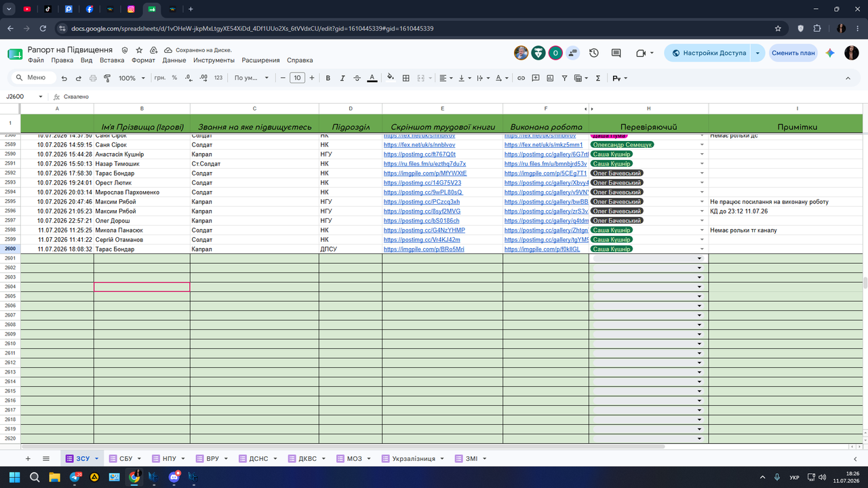Decrease font size with the minus button

click(283, 78)
